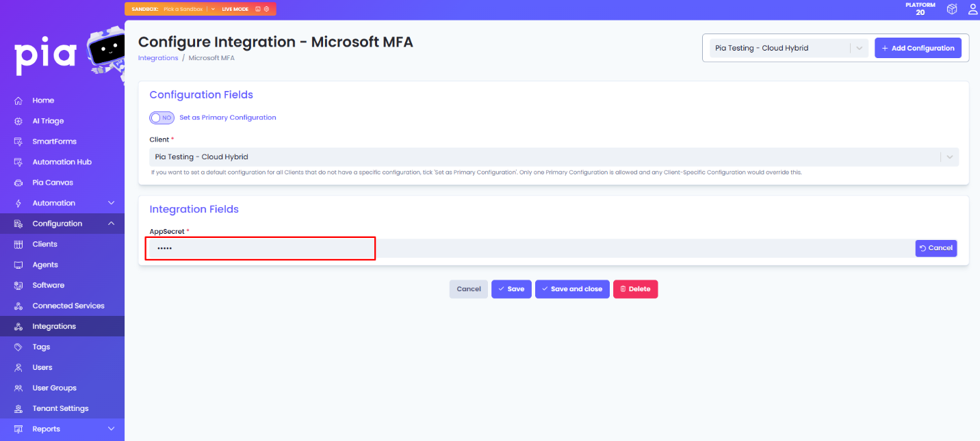The image size is (980, 441).
Task: Click the Integrations breadcrumb link
Action: tap(158, 58)
